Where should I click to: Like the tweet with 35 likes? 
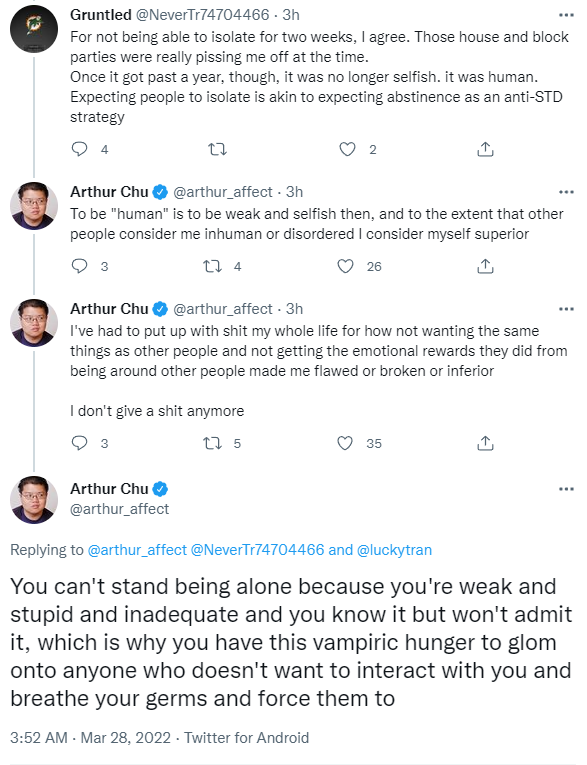345,443
